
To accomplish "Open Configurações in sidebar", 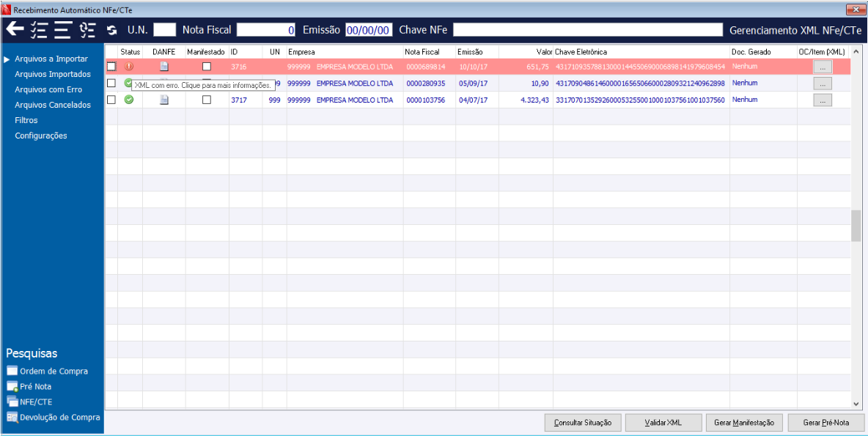I will pos(41,136).
